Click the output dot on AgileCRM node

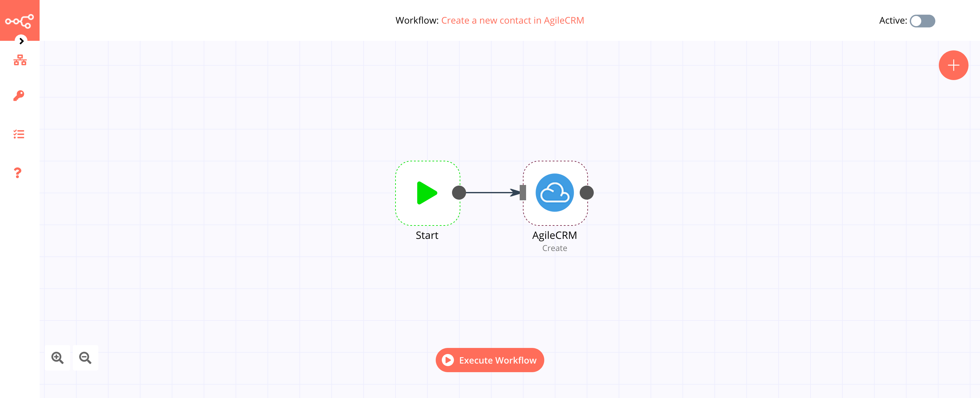[x=587, y=192]
